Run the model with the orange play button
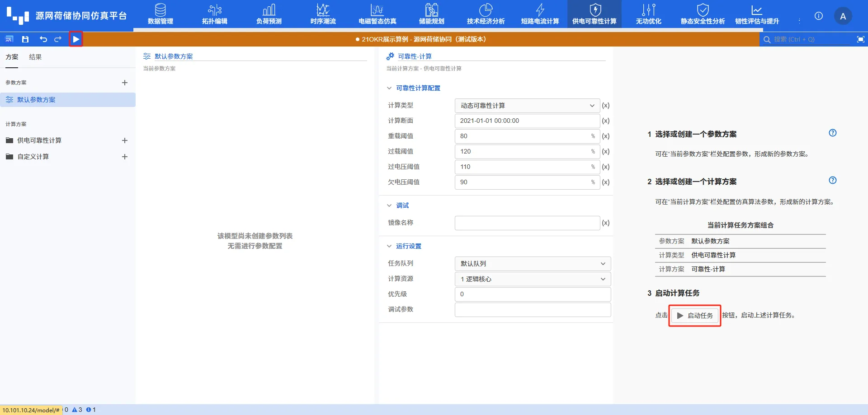The image size is (868, 415). coord(75,39)
